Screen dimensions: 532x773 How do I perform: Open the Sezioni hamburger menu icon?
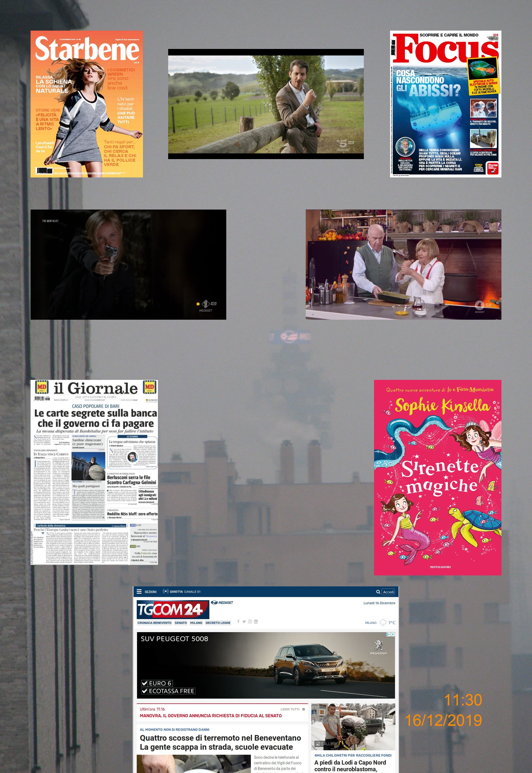tap(139, 591)
